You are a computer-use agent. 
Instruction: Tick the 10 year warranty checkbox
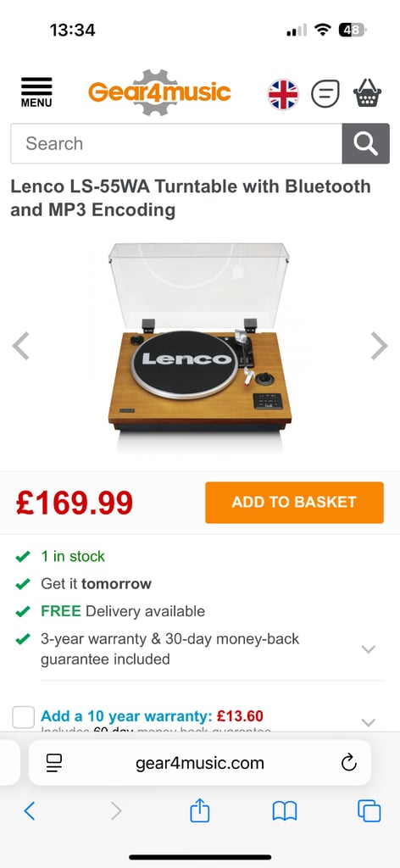23,717
